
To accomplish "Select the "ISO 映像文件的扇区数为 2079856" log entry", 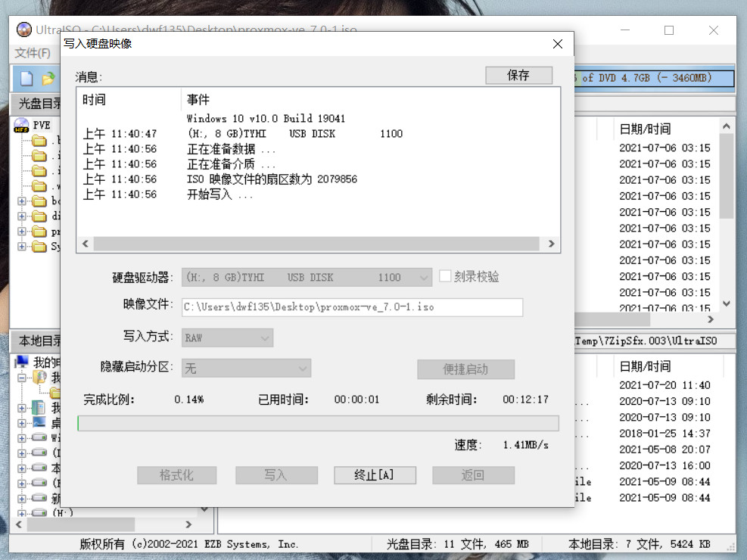I will (272, 179).
